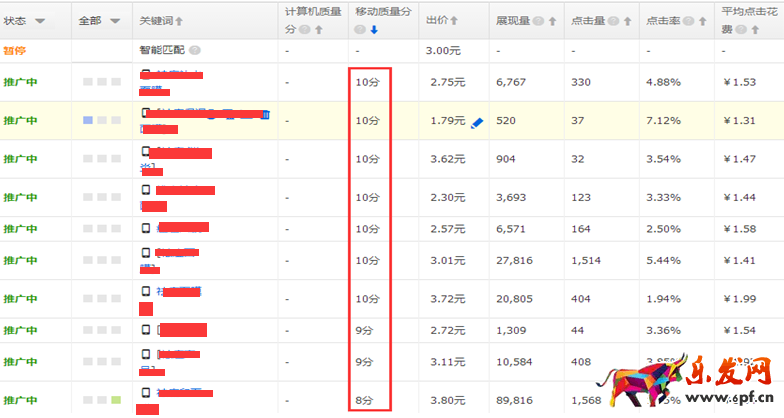
Task: Click the mobile phone icon in the 2.72元 row
Action: [147, 329]
